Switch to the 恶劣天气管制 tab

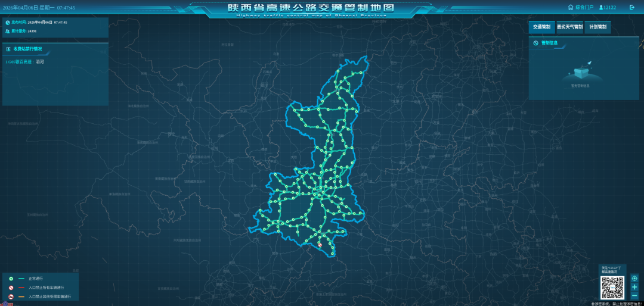tap(569, 27)
